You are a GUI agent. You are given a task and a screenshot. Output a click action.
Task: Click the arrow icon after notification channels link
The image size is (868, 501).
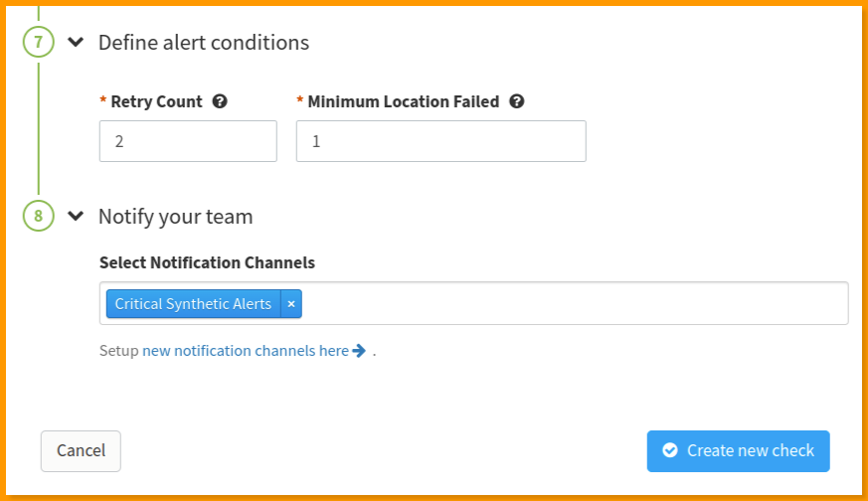click(359, 351)
